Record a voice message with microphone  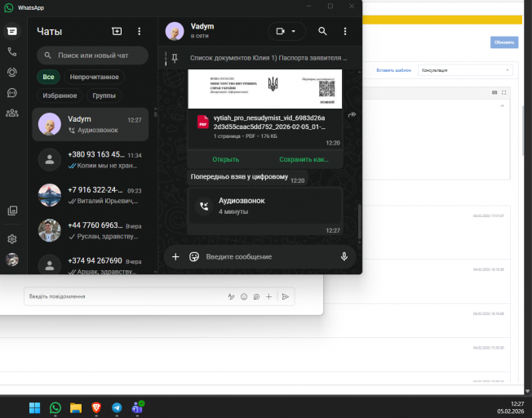(x=344, y=256)
